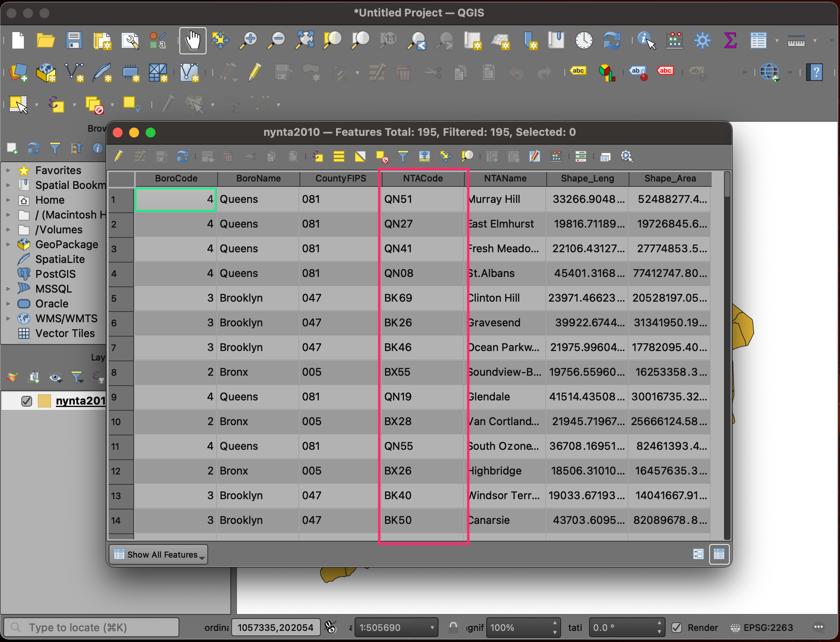840x642 pixels.
Task: Click Select Features by rectangle tool
Action: (19, 104)
